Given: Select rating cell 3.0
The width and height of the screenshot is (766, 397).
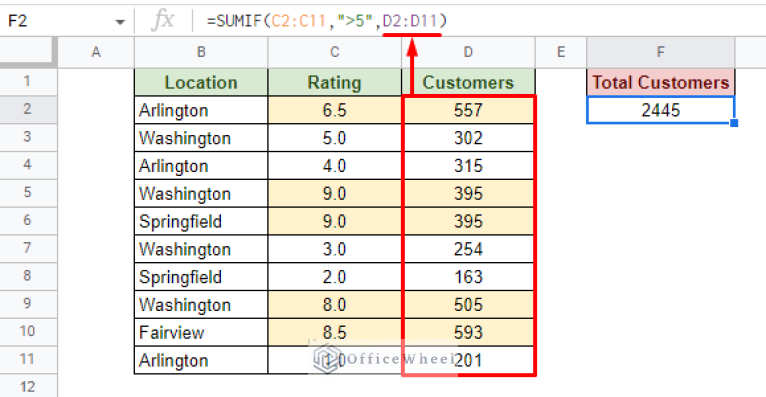Looking at the screenshot, I should coord(335,249).
